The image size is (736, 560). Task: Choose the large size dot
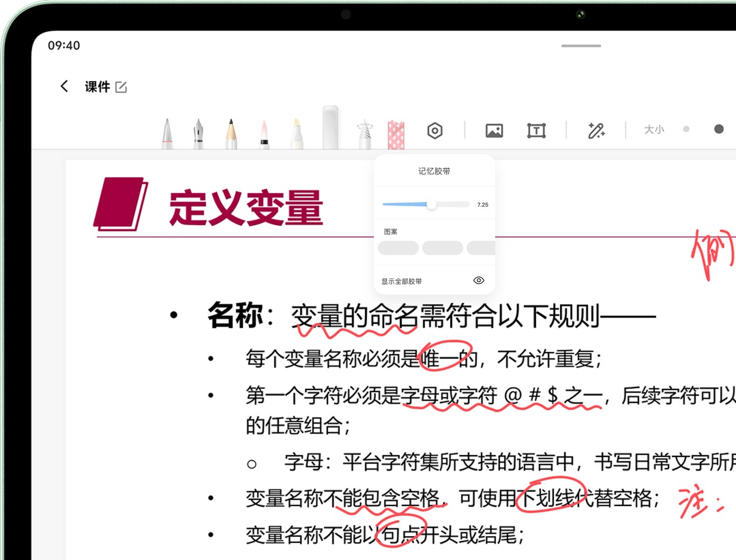[x=719, y=129]
